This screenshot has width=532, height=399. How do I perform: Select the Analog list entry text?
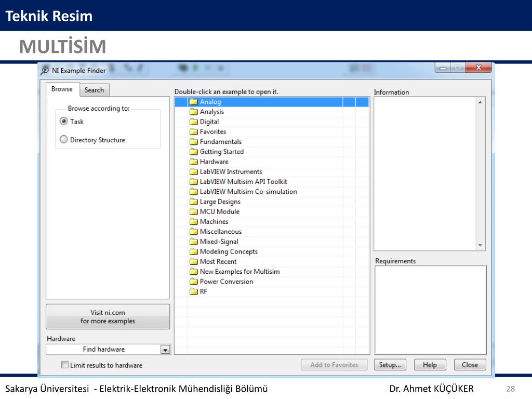coord(210,102)
